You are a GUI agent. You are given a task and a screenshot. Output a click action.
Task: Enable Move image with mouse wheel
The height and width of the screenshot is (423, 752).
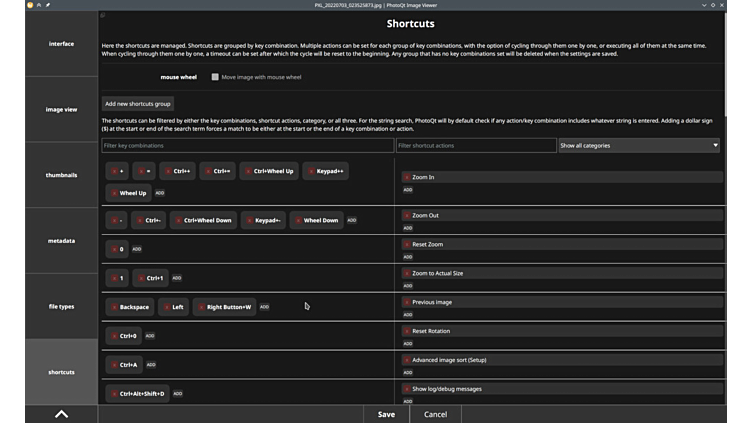click(215, 77)
